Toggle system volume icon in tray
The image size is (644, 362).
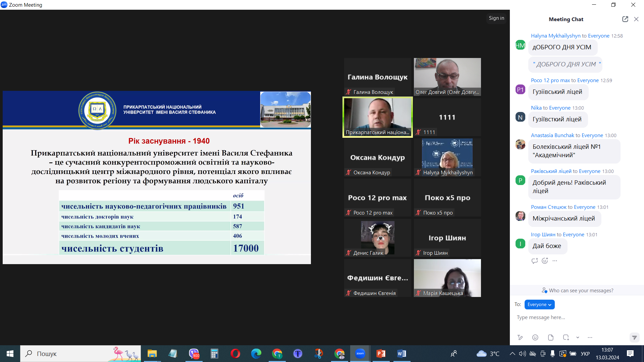pos(522,354)
